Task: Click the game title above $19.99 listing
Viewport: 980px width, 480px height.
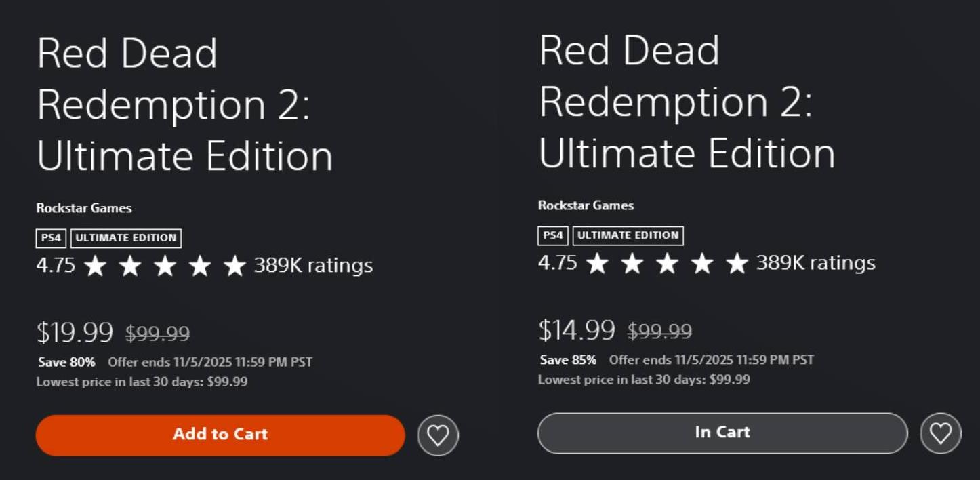Action: [184, 105]
